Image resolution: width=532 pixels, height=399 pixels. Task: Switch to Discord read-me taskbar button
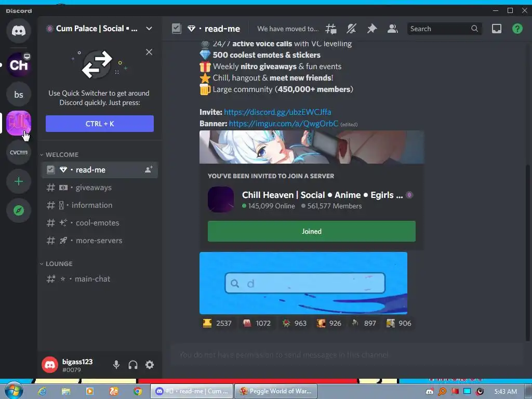pos(192,391)
